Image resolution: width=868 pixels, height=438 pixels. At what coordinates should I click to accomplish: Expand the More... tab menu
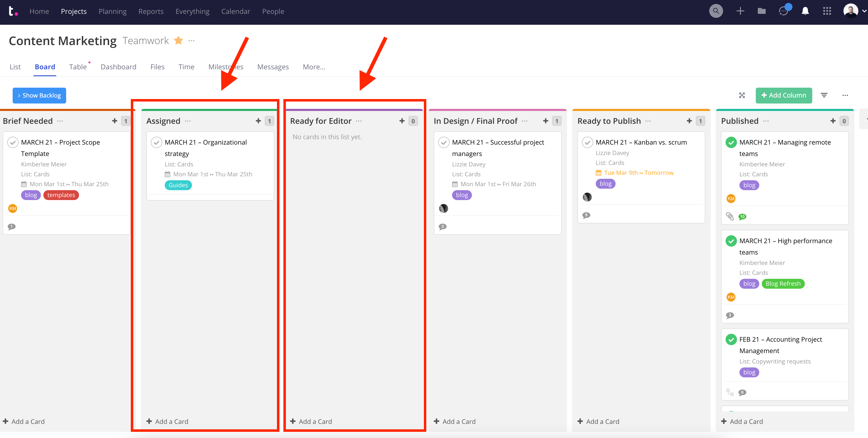tap(314, 67)
